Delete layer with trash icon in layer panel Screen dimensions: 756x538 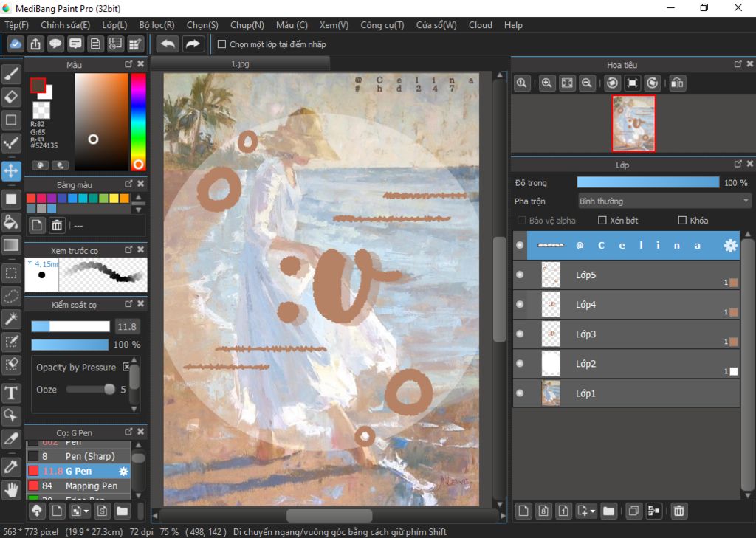click(679, 511)
